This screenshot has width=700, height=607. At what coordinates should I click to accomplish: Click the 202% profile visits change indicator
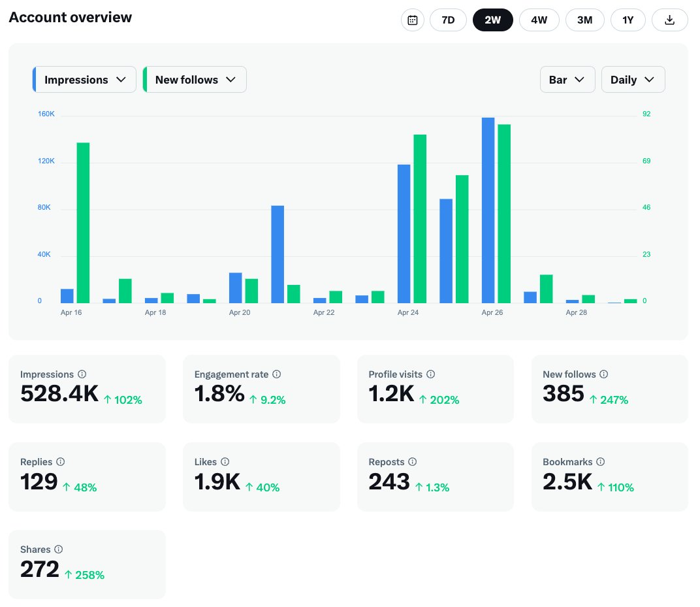pos(439,400)
